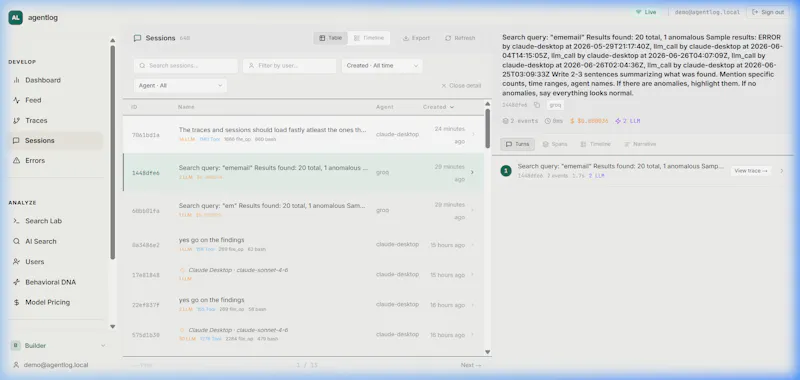Click the sessions table vertical scrollbar

pyautogui.click(x=487, y=129)
